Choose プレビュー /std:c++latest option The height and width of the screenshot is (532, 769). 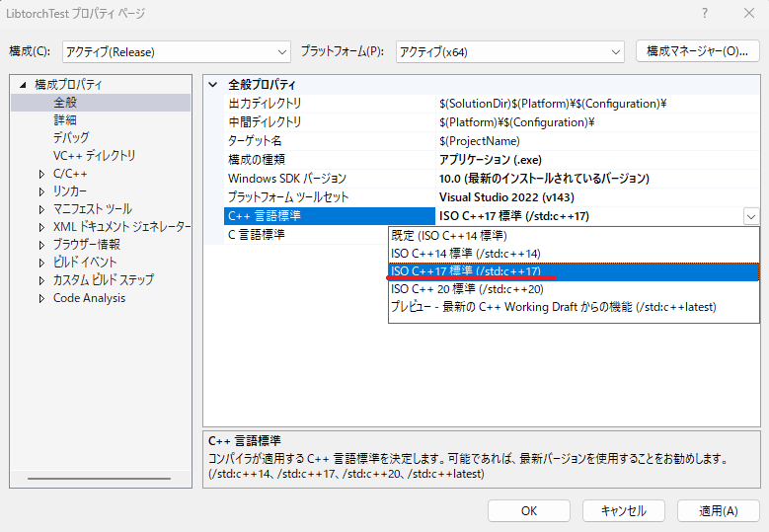[x=553, y=307]
